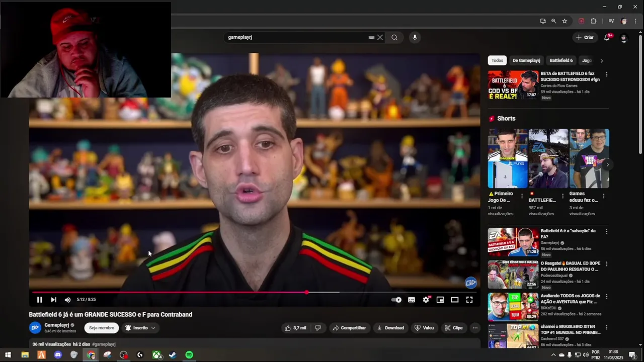
Task: Open the Inscrito subscription dropdown
Action: [x=140, y=328]
